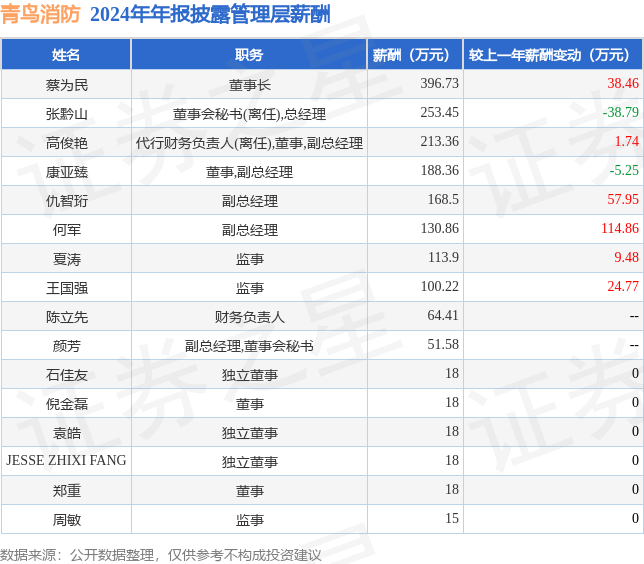Select the name cell 陈立先

point(67,317)
